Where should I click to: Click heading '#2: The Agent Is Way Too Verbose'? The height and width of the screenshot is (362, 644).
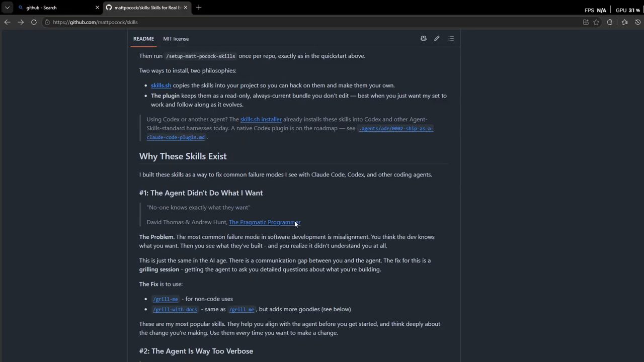(196, 351)
